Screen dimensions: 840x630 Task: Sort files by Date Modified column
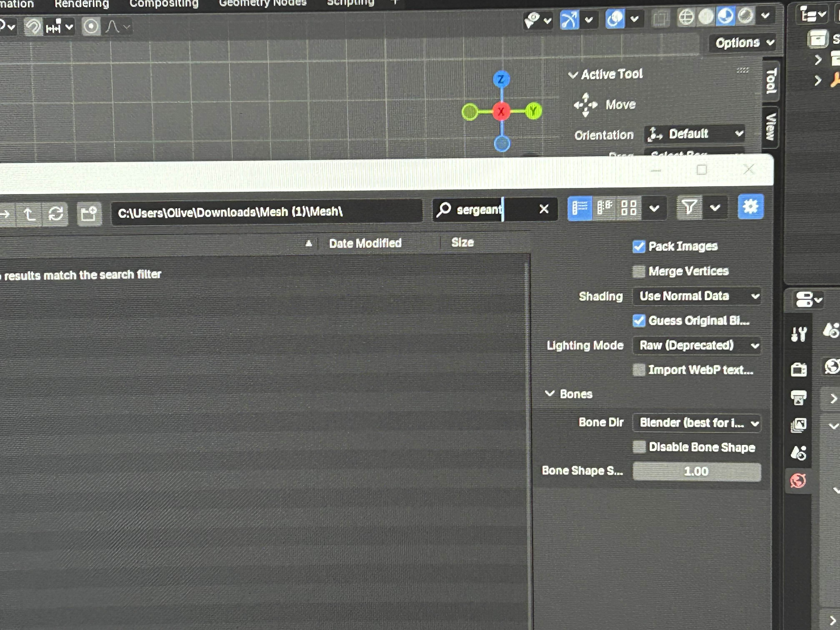(365, 243)
